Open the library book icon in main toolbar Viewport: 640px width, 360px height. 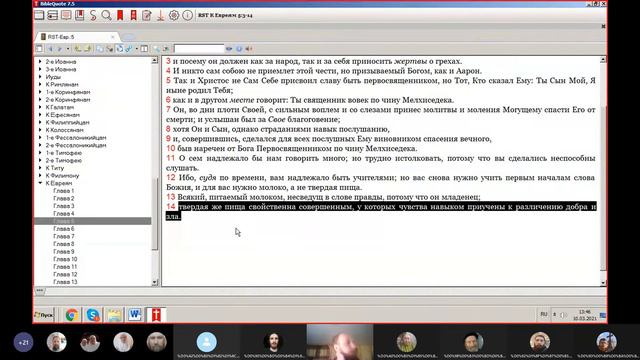(80, 16)
